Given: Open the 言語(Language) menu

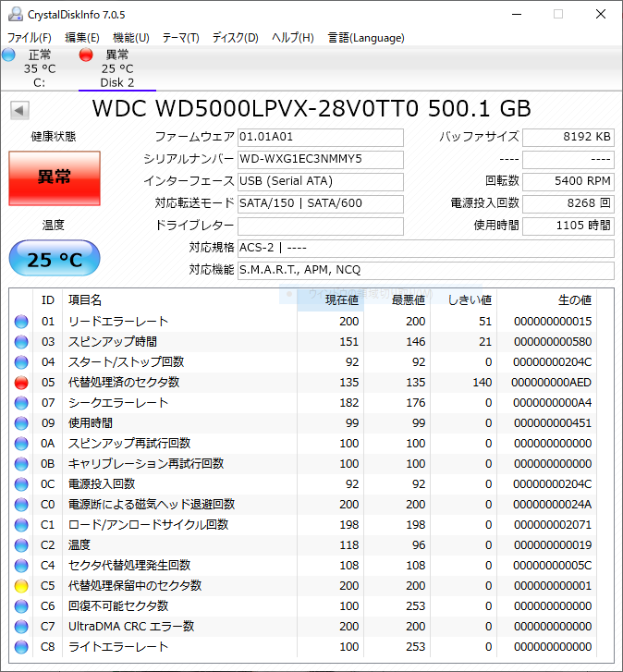Looking at the screenshot, I should [x=366, y=38].
